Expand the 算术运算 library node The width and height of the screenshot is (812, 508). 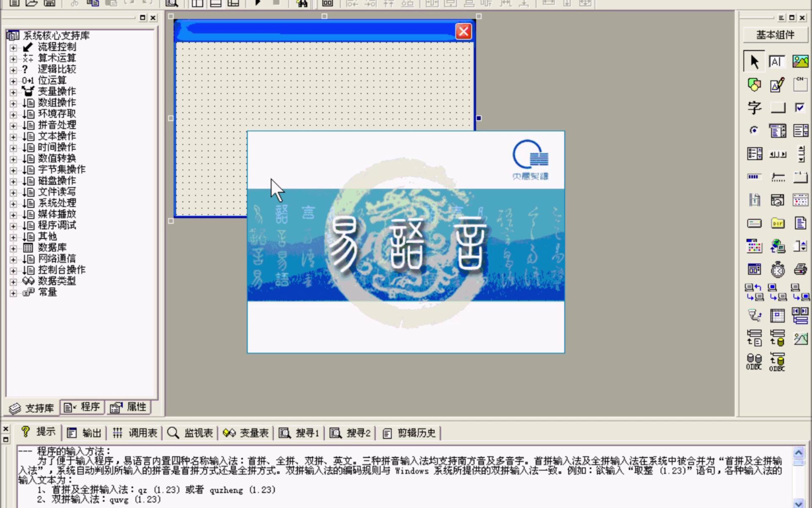pos(13,57)
